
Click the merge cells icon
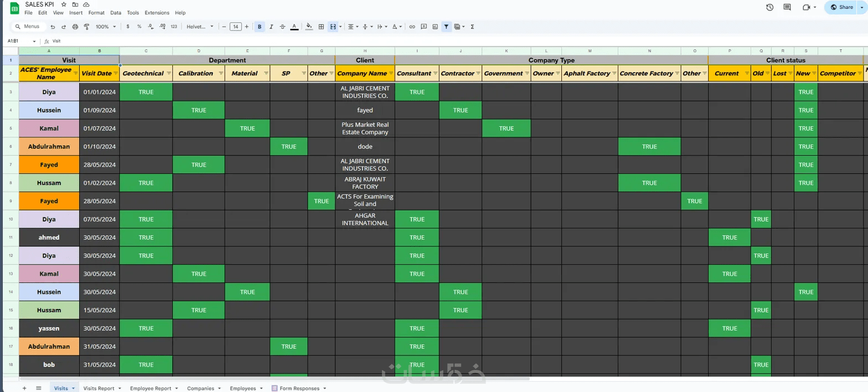[333, 27]
